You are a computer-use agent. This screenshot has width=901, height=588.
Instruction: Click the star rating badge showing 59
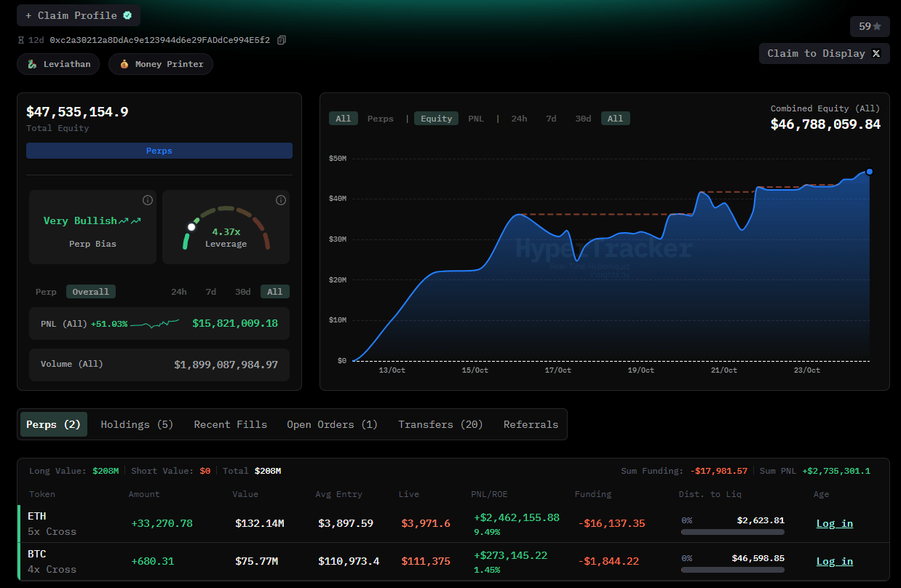pyautogui.click(x=870, y=26)
